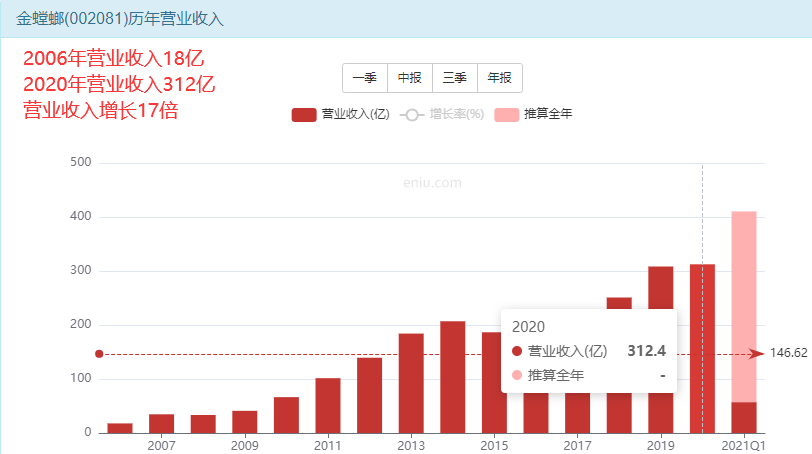Click the 2015 x-axis label
This screenshot has height=454, width=812.
coord(494,446)
